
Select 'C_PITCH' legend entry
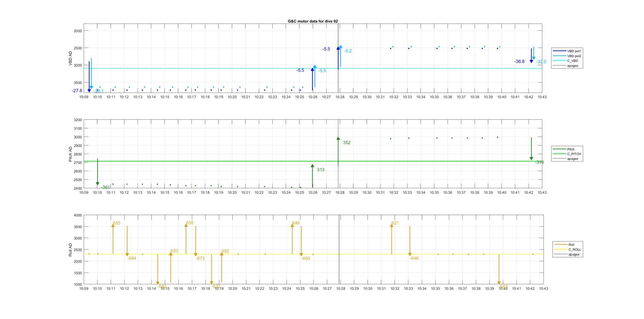(x=568, y=154)
